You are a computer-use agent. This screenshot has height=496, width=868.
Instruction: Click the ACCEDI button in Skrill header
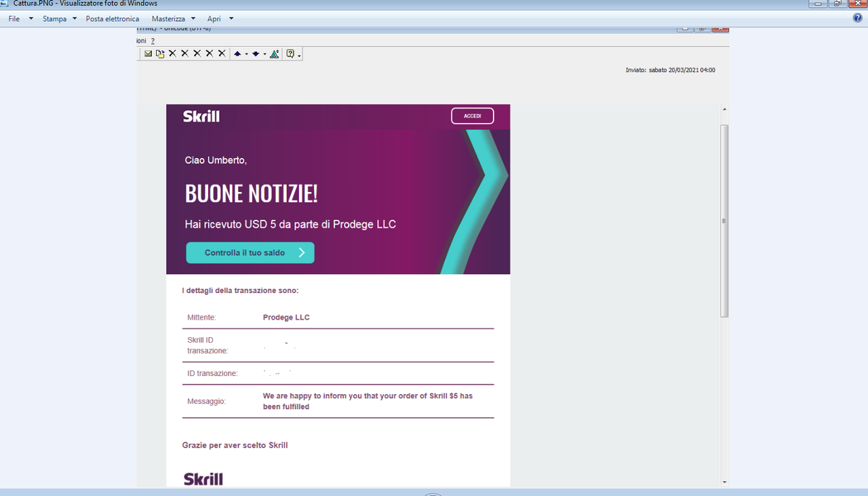coord(473,116)
